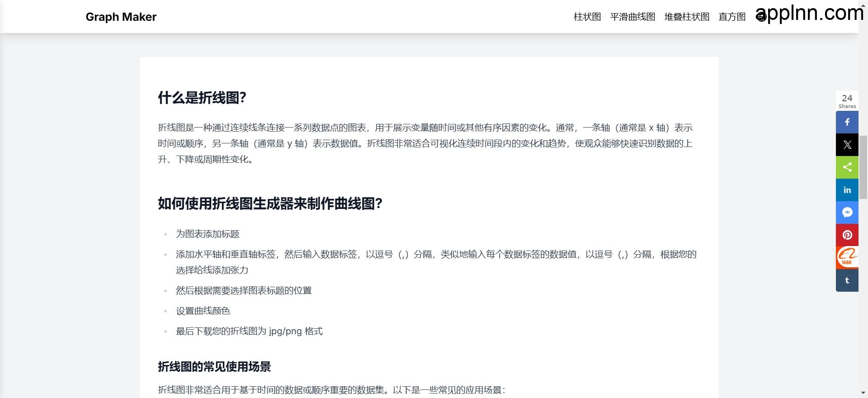This screenshot has height=398, width=868.
Task: Share the page on Tumblr
Action: [x=847, y=280]
